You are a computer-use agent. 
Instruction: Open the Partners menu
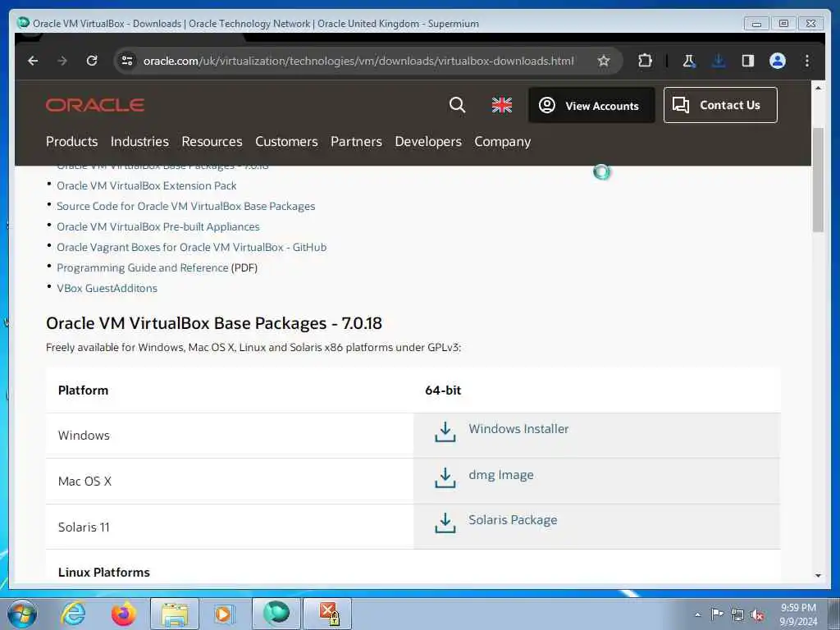[356, 141]
